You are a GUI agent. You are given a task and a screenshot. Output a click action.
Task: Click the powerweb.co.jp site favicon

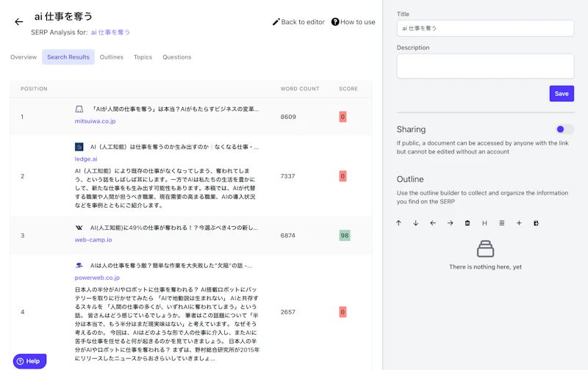[x=79, y=266]
